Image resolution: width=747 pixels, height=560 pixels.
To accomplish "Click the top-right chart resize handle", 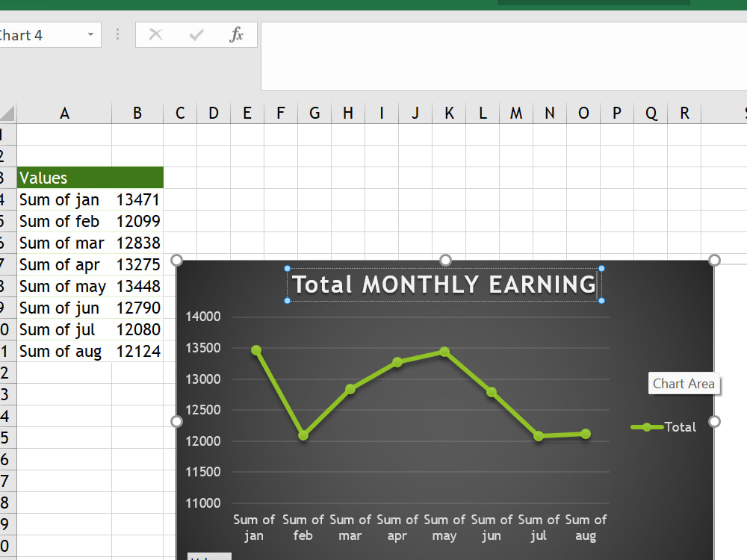I will click(714, 260).
